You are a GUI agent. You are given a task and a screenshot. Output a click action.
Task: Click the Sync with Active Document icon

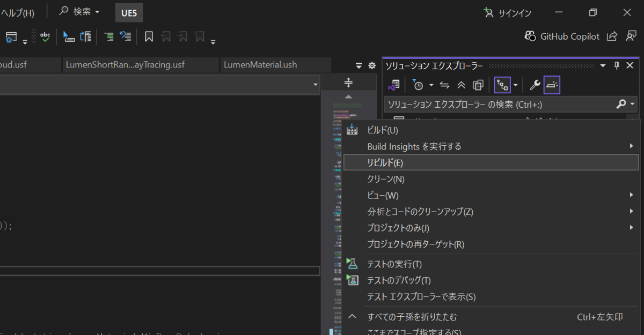pyautogui.click(x=444, y=85)
